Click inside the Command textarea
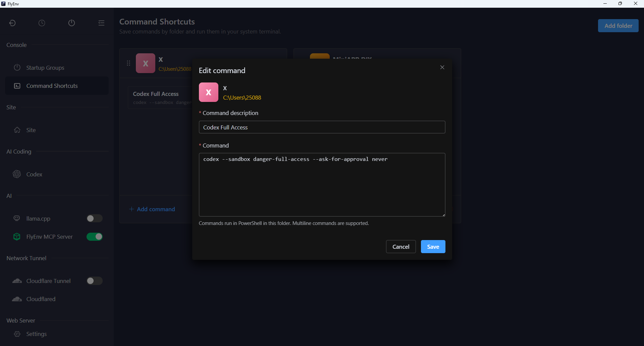 tap(322, 185)
